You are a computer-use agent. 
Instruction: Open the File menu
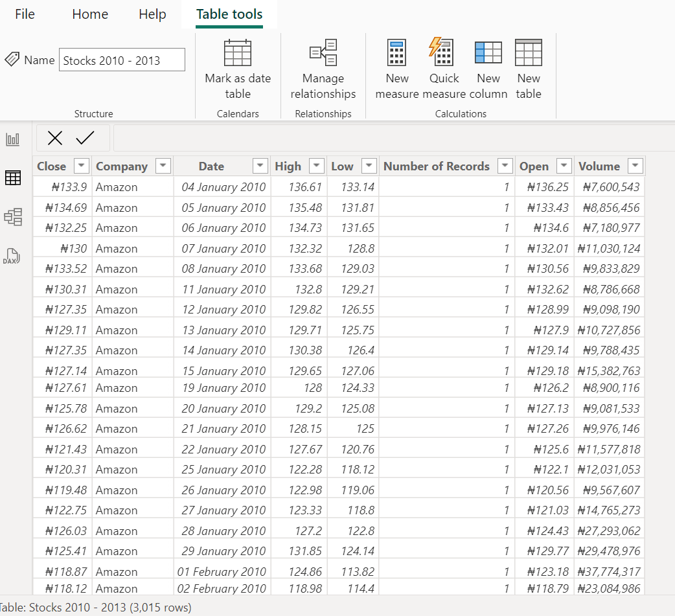(25, 14)
